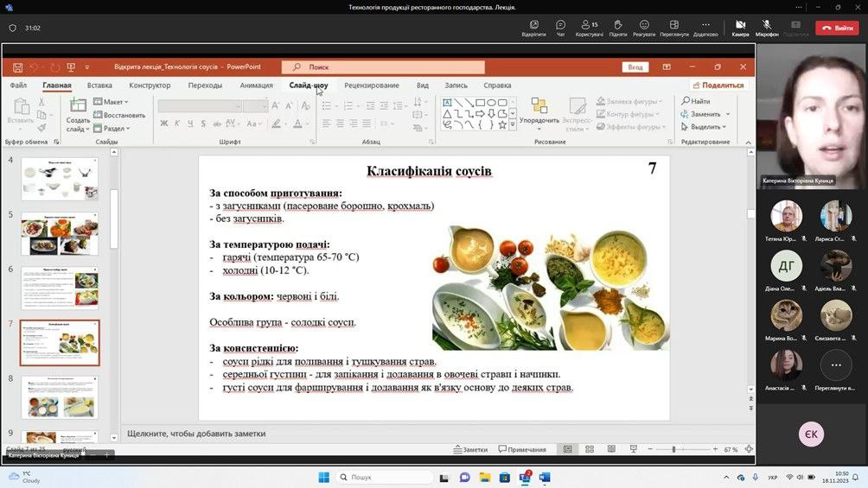Click the New Slide icon

[78, 106]
